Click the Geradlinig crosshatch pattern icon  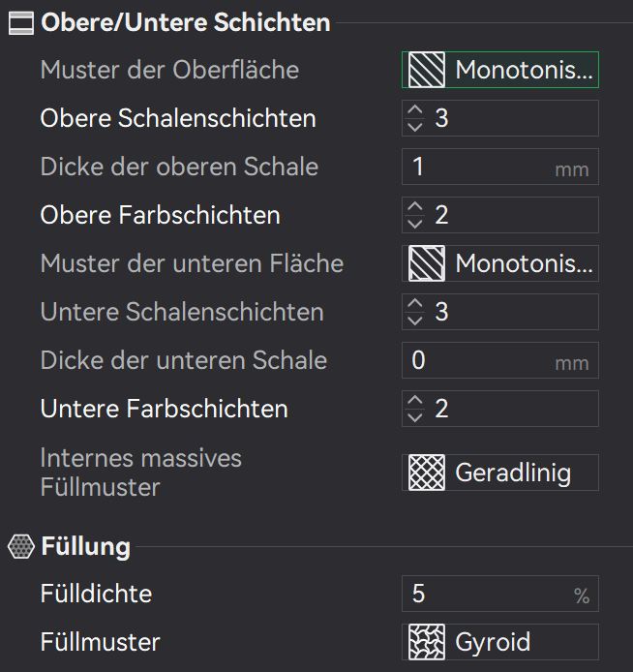tap(425, 473)
